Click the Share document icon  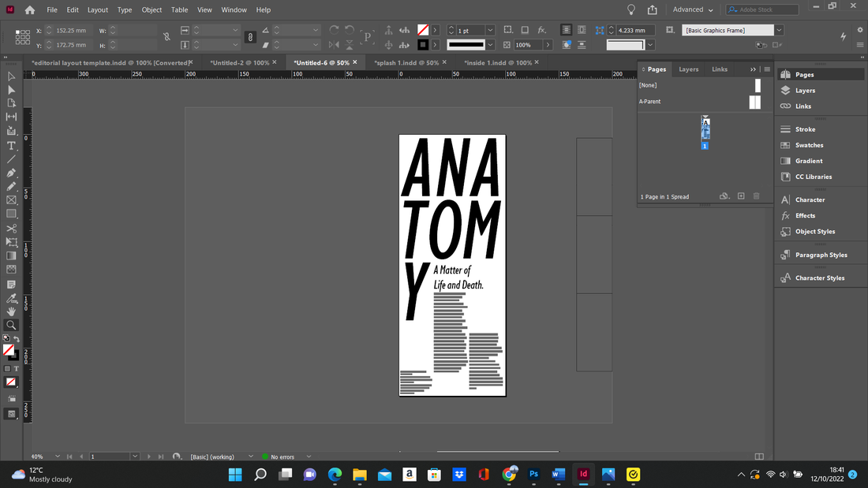653,9
